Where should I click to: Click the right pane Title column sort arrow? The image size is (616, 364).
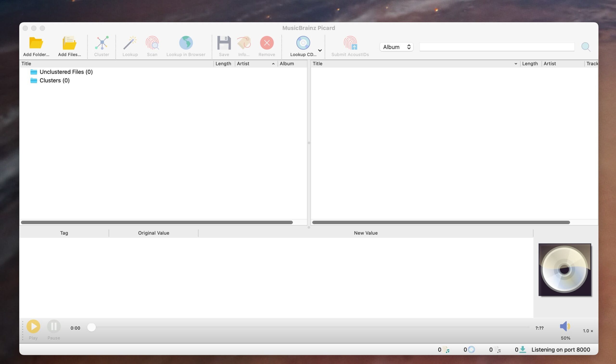point(516,64)
